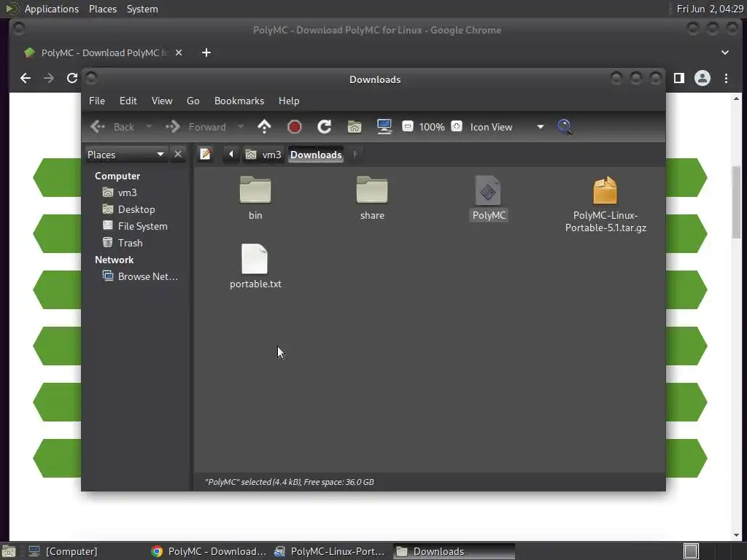
Task: Click the clock showing Fri Jun 2
Action: click(710, 9)
